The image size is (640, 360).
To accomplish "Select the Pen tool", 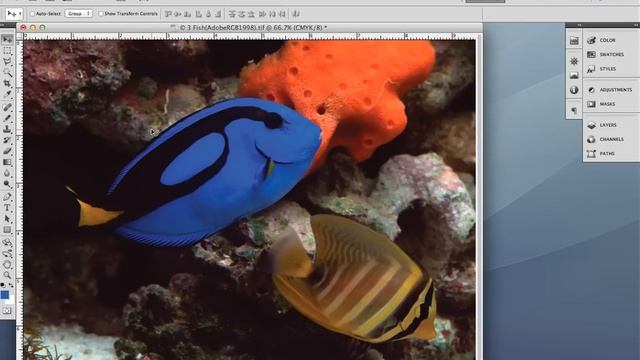I will click(7, 197).
